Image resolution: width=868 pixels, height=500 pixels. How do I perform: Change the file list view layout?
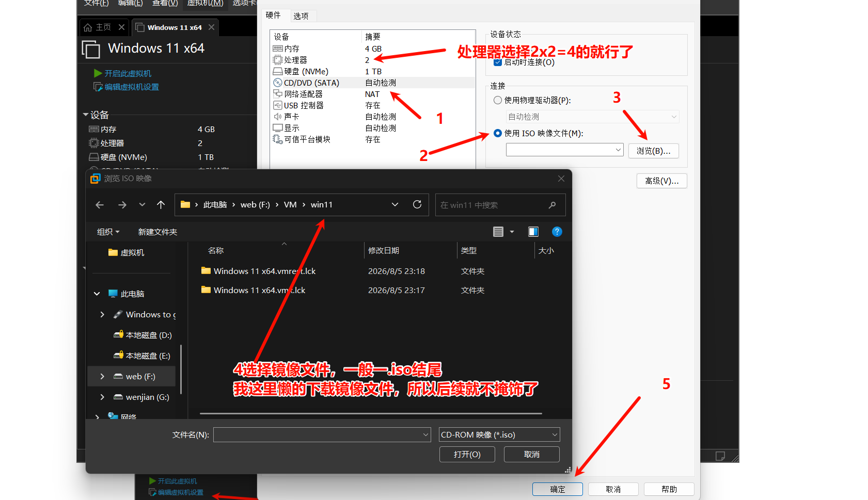coord(498,232)
